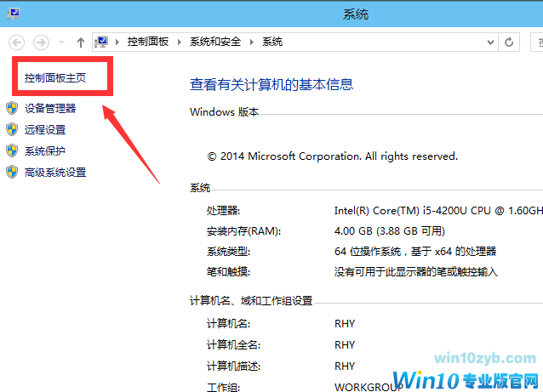Click shield icon beside 远程设置
This screenshot has width=543, height=392.
[x=12, y=129]
